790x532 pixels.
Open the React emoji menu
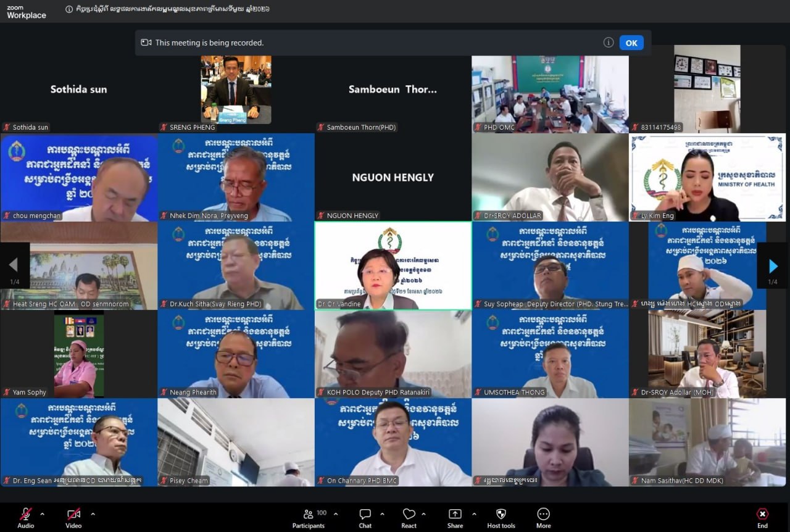[409, 514]
